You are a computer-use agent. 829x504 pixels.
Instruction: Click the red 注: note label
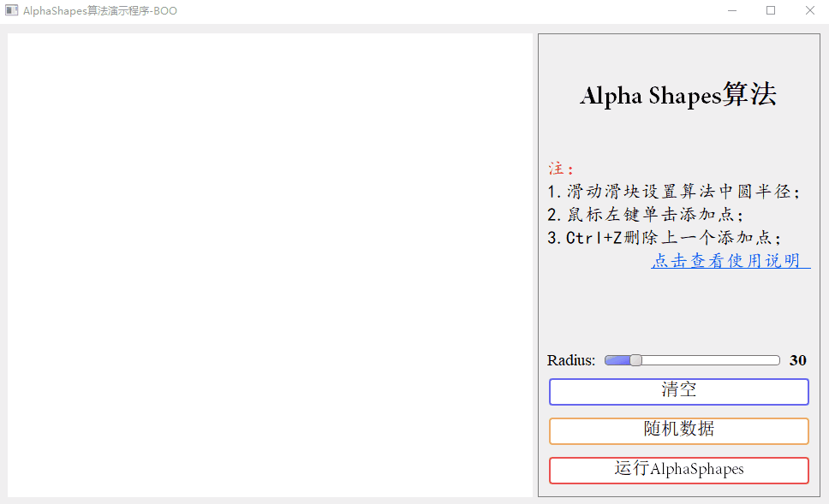tap(560, 169)
